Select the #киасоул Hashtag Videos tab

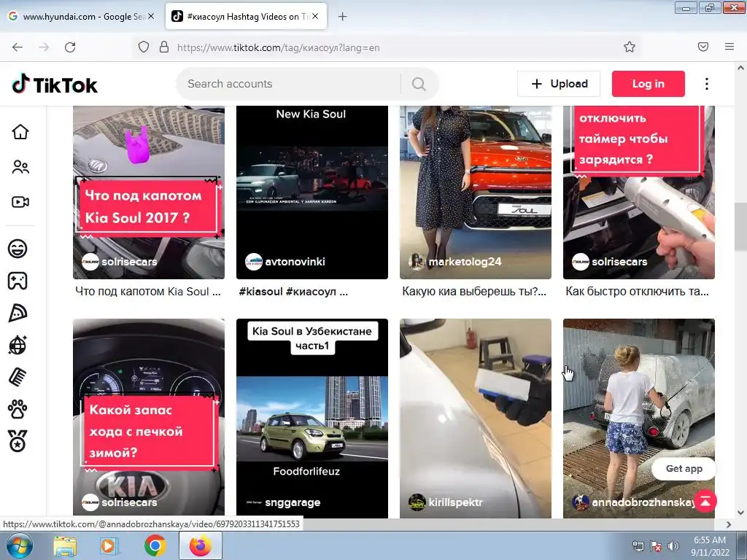tap(247, 17)
